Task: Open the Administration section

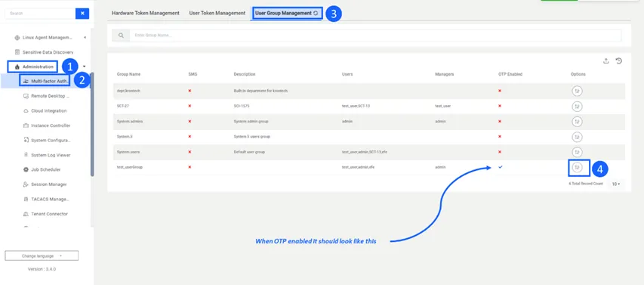Action: 38,67
